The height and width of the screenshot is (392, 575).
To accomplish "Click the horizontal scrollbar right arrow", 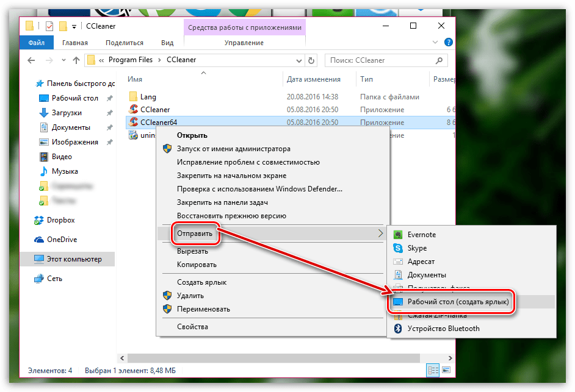I will click(x=450, y=358).
